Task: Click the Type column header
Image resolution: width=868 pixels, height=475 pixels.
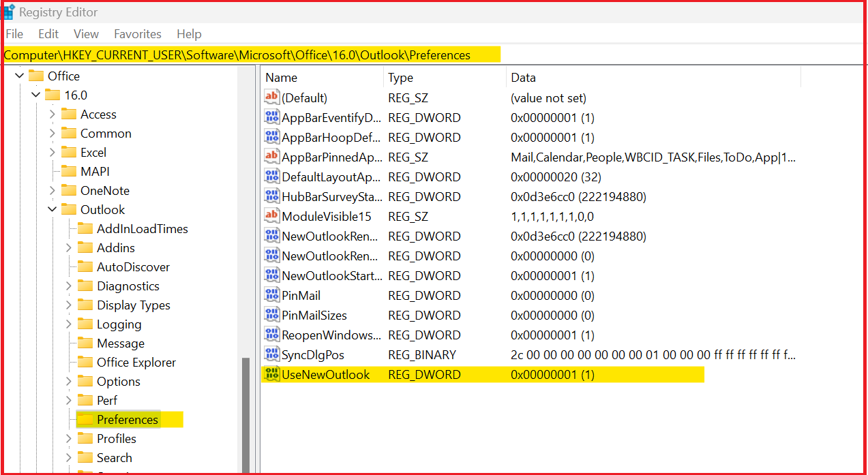Action: (400, 77)
